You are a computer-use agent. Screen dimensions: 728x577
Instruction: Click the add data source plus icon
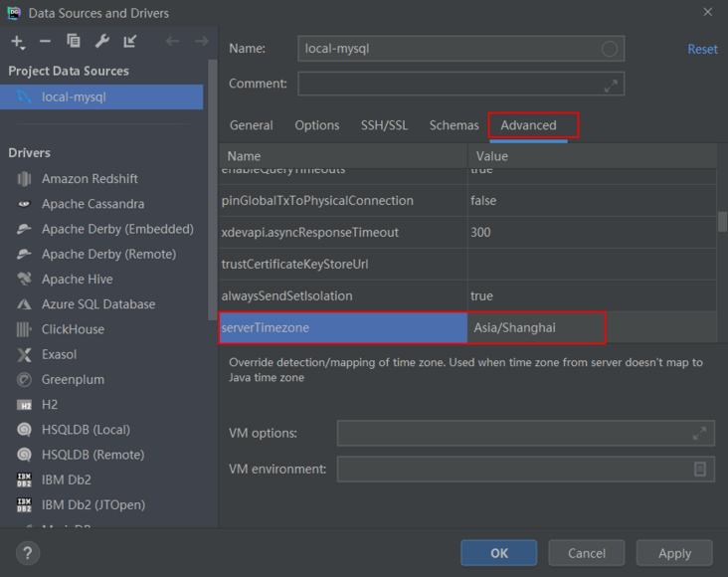17,42
